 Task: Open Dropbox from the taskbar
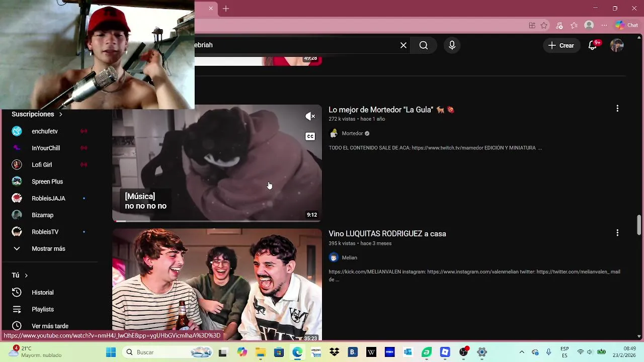[335, 352]
